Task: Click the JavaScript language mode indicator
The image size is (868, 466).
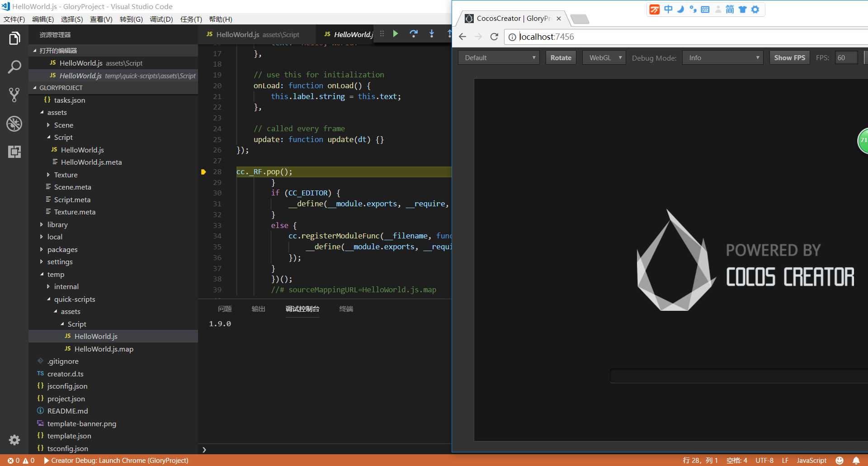Action: [811, 461]
